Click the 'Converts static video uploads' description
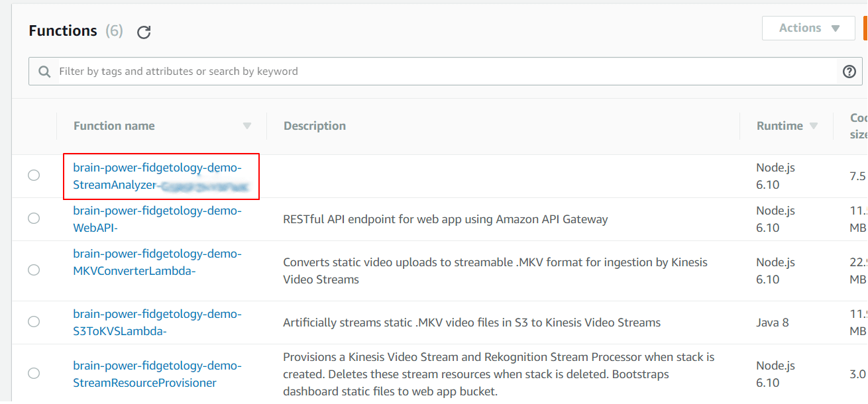The image size is (868, 404). coord(495,271)
